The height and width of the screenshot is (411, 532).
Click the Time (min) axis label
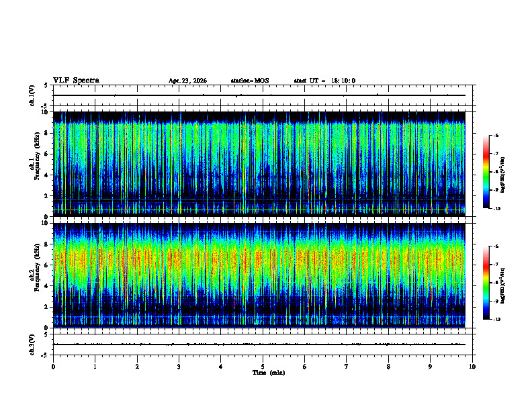[269, 373]
